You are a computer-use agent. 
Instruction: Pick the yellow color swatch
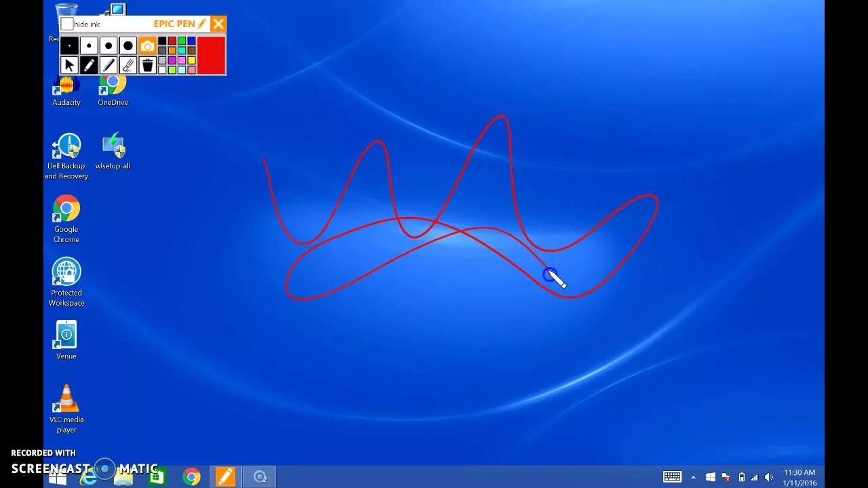click(x=191, y=60)
